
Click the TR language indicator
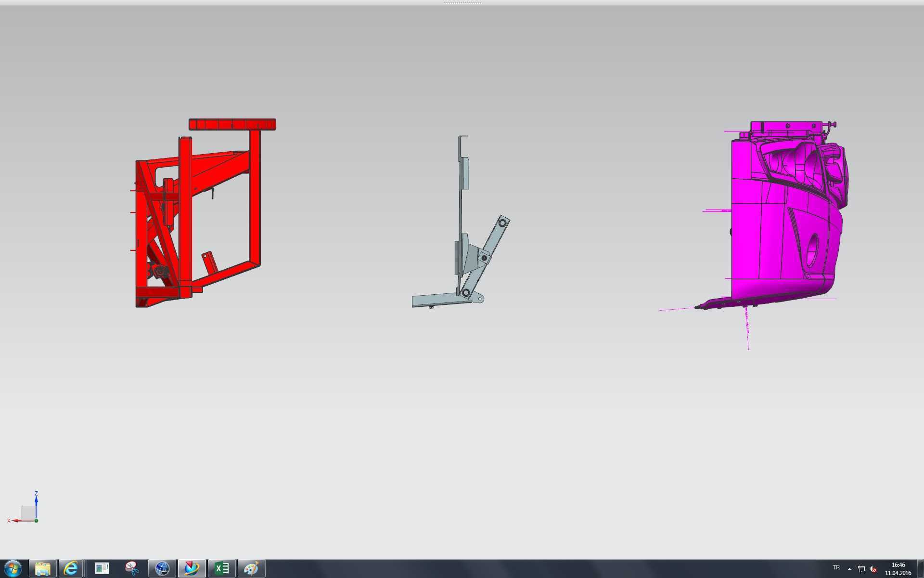(836, 567)
